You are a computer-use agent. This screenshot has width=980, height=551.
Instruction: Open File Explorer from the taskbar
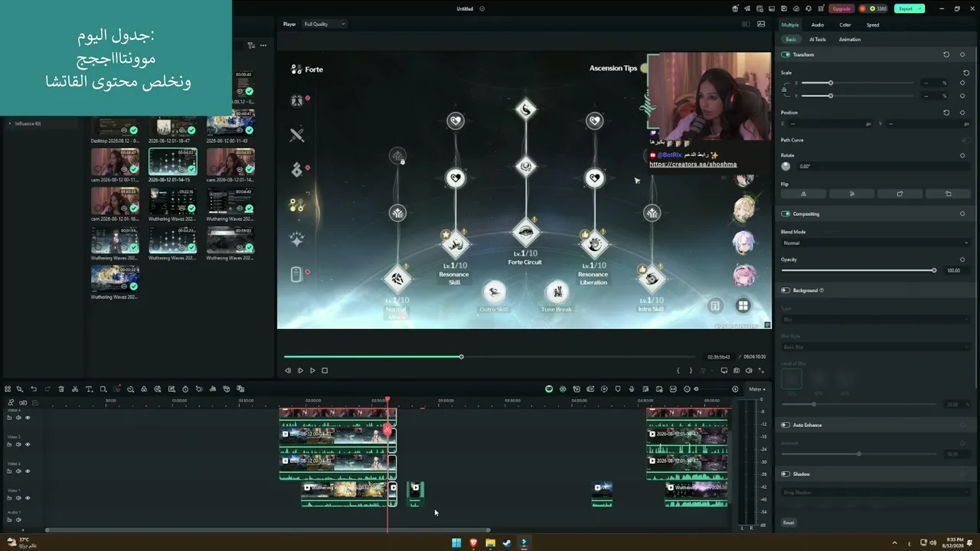click(490, 543)
